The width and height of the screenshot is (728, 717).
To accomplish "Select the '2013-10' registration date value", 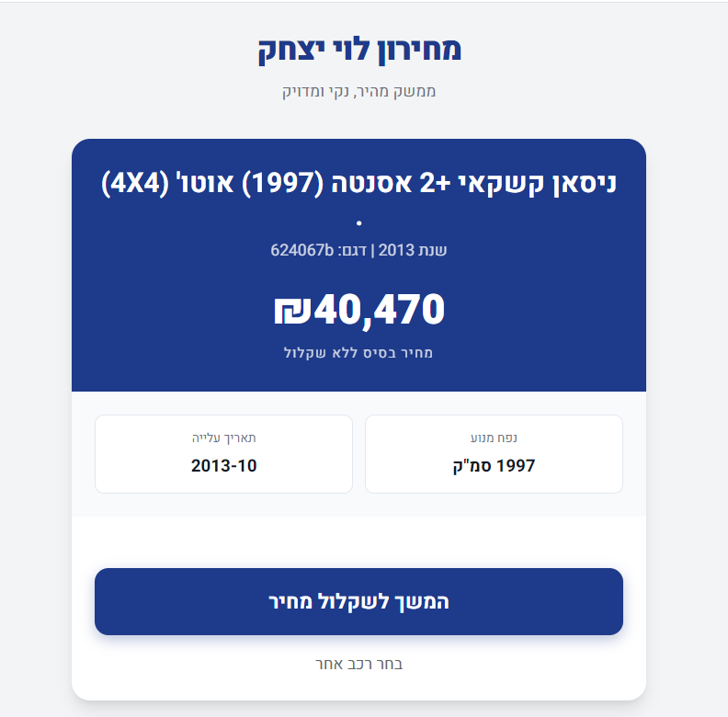I will [x=223, y=465].
